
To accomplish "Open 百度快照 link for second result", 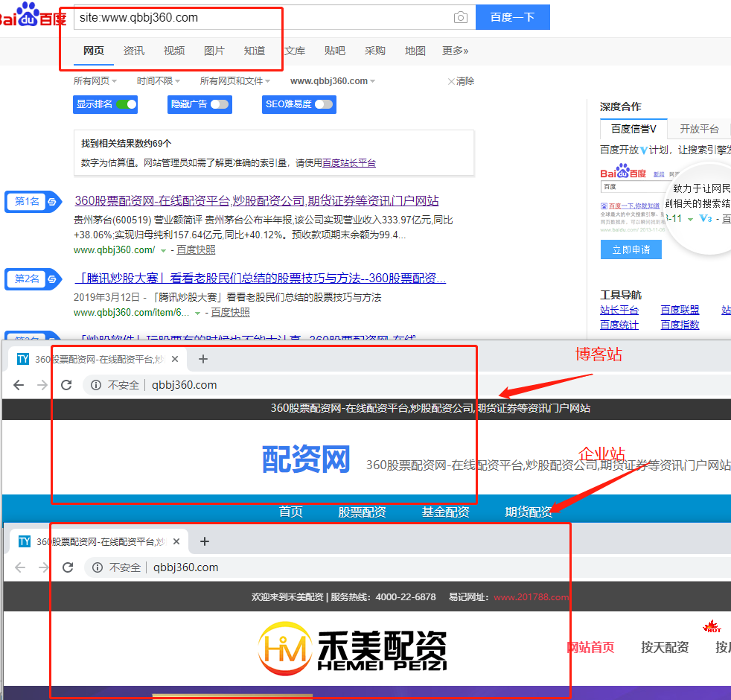I will pyautogui.click(x=230, y=313).
